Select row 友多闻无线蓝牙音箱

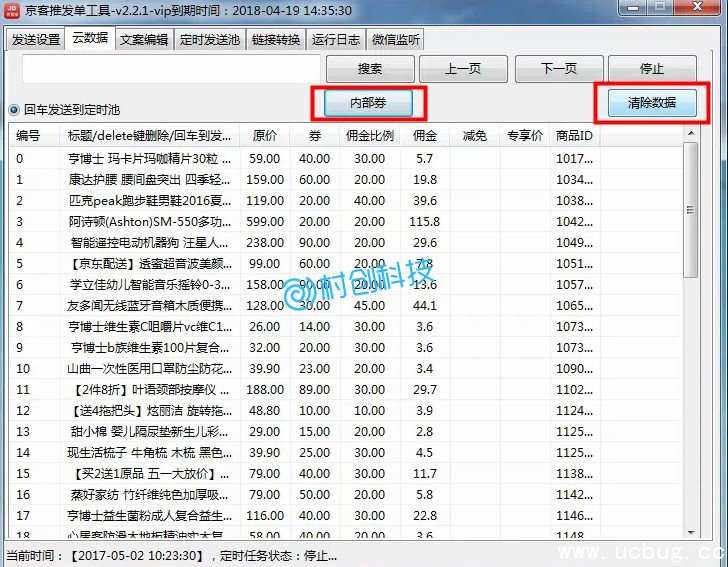(346, 306)
